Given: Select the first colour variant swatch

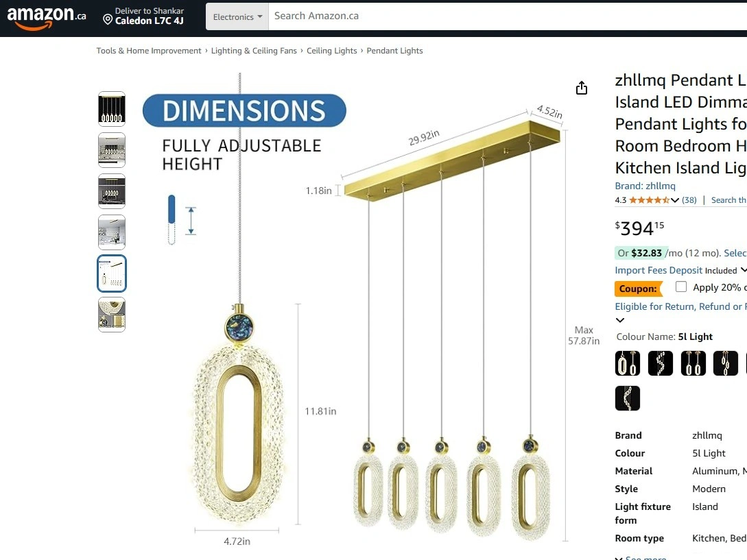Looking at the screenshot, I should [628, 363].
